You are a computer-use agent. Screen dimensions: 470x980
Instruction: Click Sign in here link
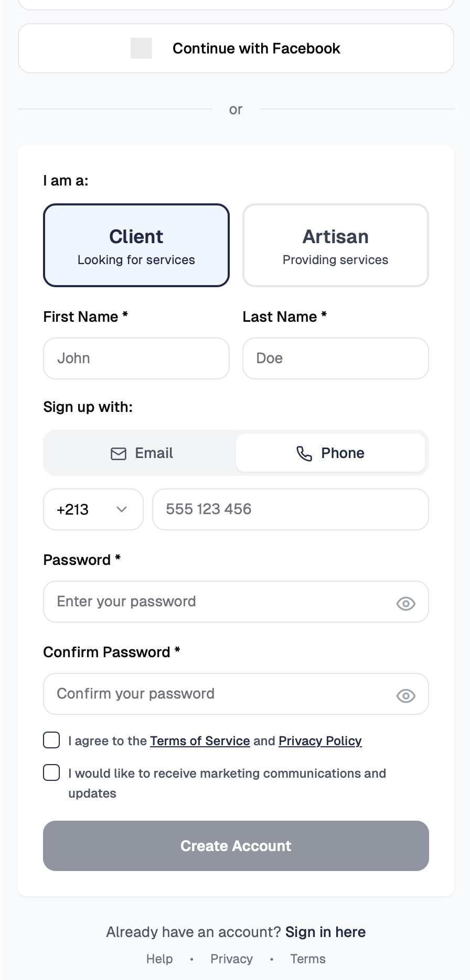325,932
